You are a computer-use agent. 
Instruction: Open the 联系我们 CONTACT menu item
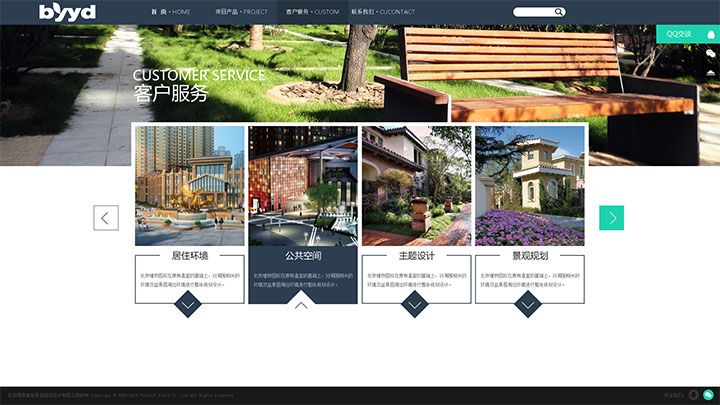(x=383, y=12)
